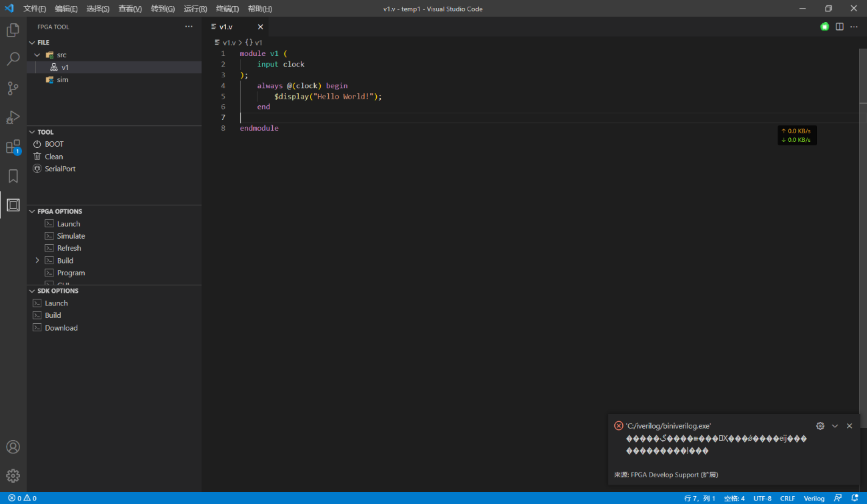The image size is (867, 504).
Task: Click the green extension icon in editor toolbar
Action: [825, 27]
